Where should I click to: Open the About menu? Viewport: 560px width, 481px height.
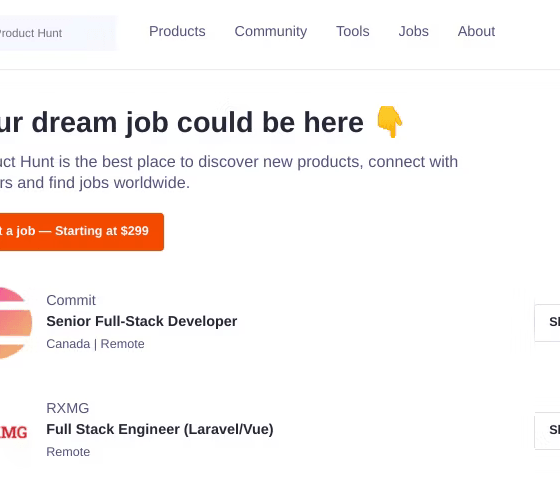(476, 31)
